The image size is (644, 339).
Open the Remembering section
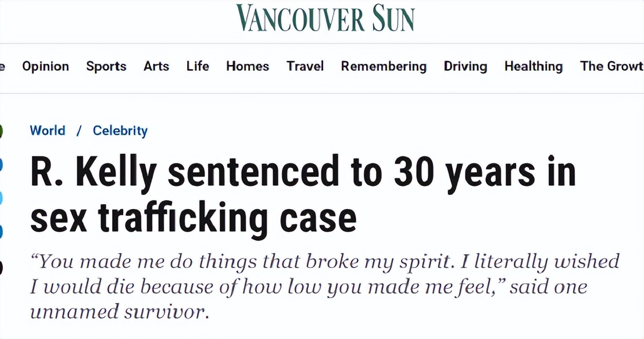tap(384, 67)
